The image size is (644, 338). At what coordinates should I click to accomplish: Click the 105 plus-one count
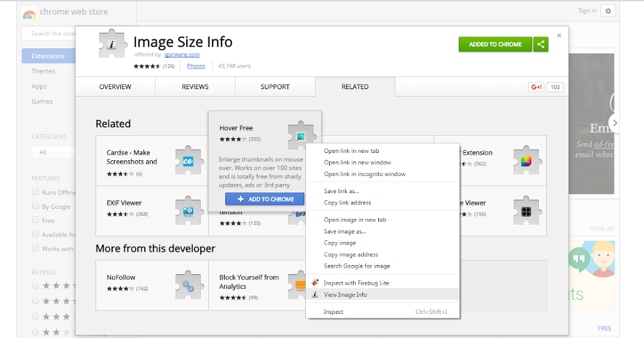[x=555, y=87]
